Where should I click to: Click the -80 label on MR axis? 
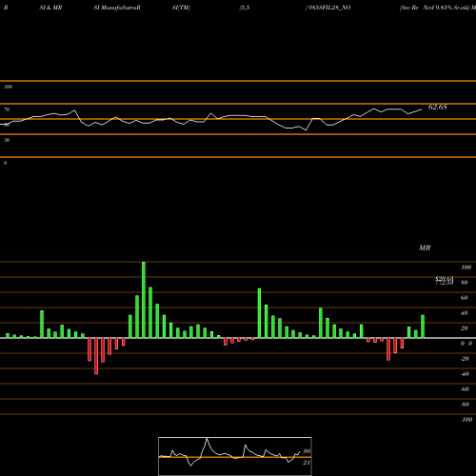coord(465,405)
